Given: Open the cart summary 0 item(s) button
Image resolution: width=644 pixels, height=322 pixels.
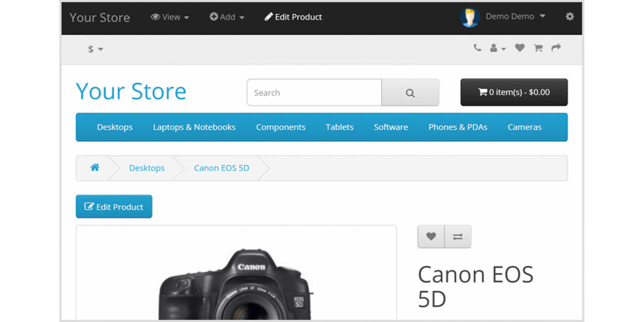Looking at the screenshot, I should (x=514, y=92).
